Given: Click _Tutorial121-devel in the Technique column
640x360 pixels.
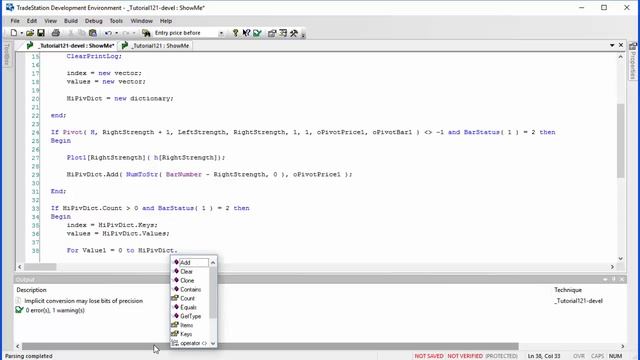Looking at the screenshot, I should [x=578, y=301].
